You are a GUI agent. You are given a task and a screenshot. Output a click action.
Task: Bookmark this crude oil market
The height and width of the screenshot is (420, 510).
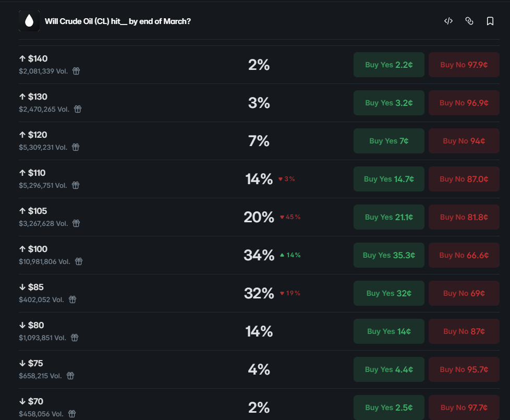point(490,21)
